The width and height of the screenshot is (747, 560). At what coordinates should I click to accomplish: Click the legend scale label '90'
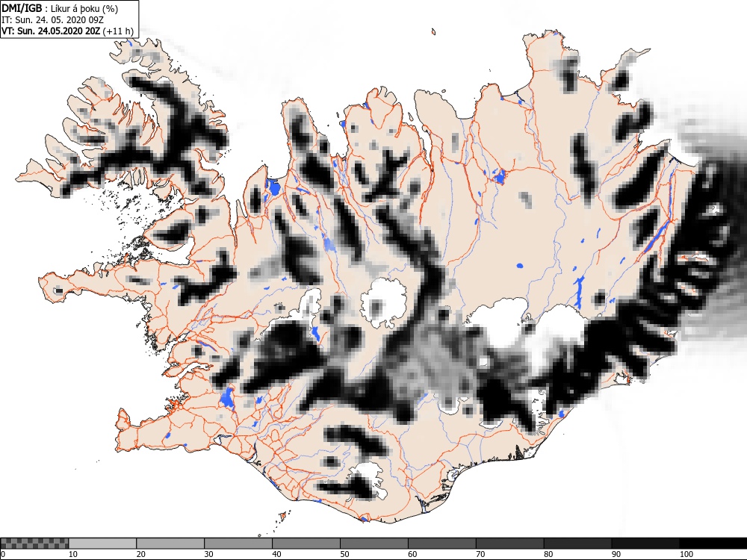(x=616, y=554)
